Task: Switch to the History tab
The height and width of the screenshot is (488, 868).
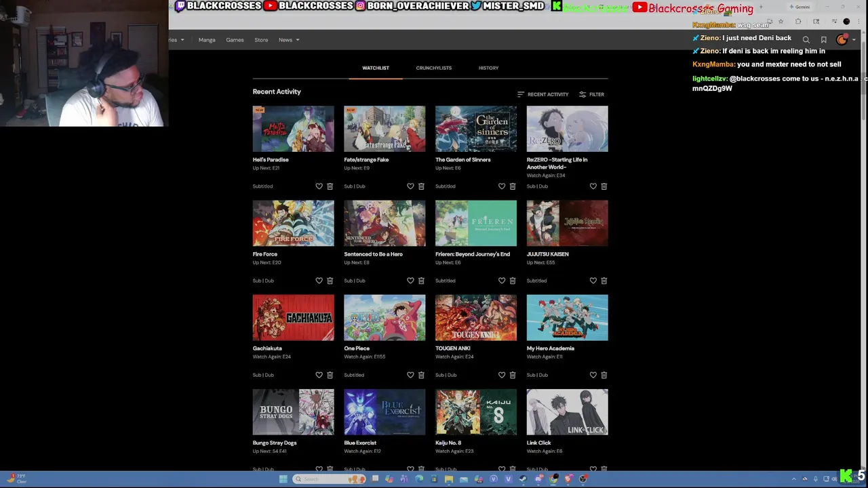Action: coord(488,68)
